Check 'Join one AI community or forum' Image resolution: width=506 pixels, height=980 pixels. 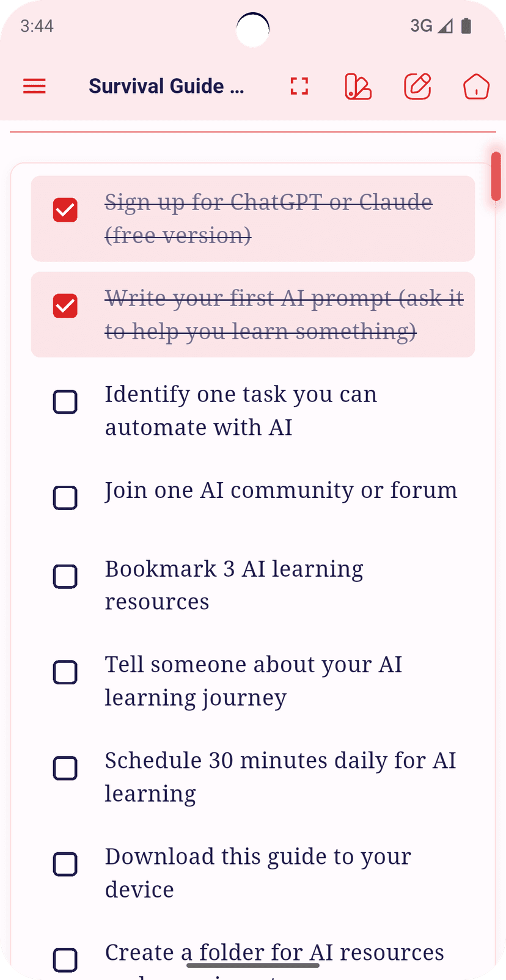tap(65, 498)
